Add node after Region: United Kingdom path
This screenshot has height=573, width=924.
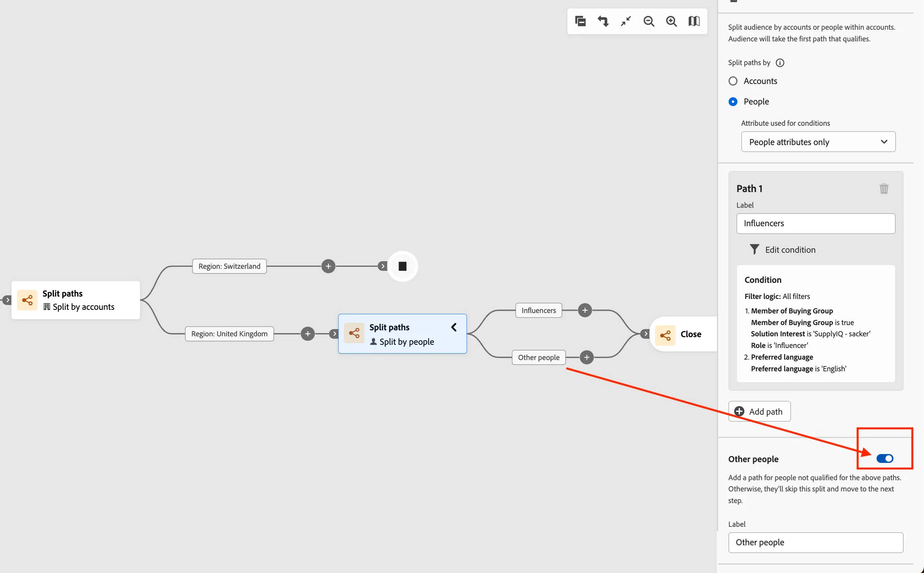[x=308, y=334]
